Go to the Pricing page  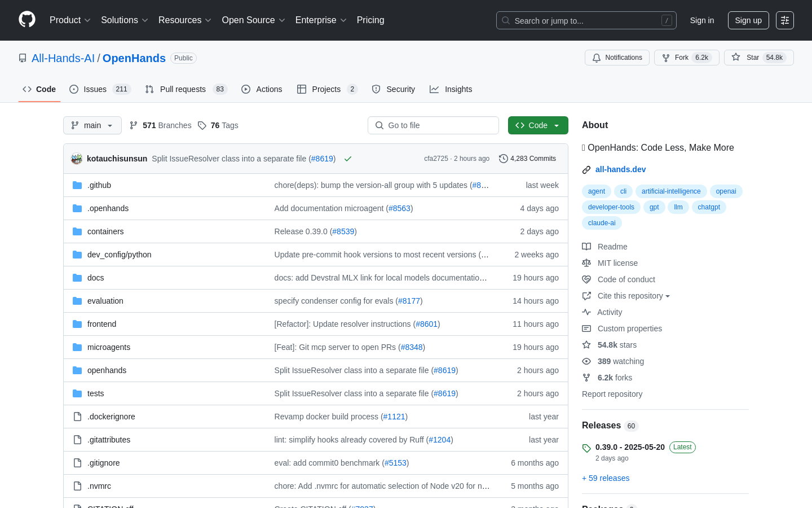370,20
